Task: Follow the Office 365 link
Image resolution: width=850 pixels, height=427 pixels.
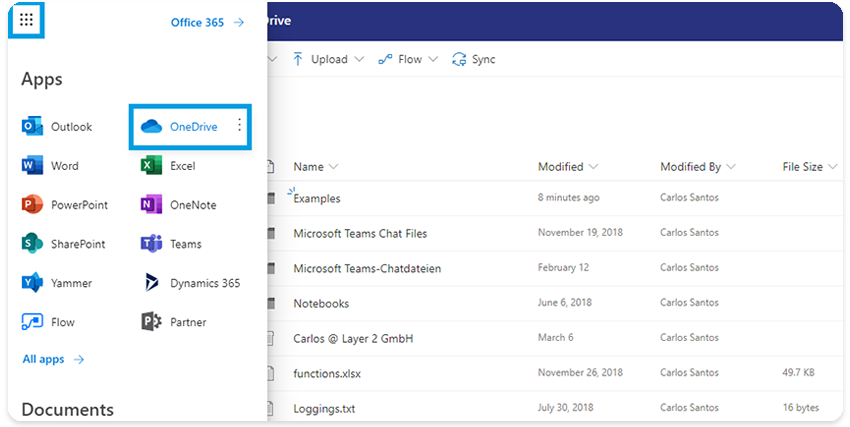Action: (206, 22)
